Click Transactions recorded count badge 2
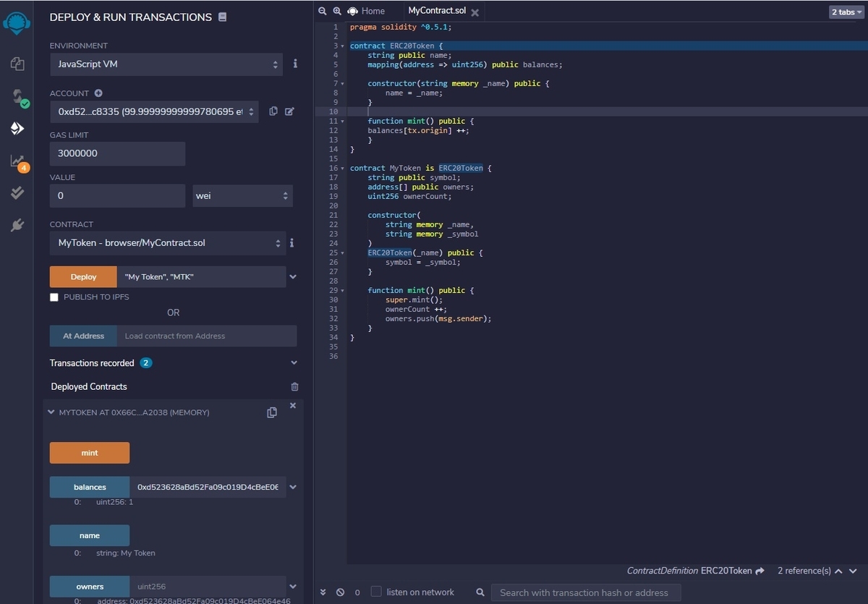The image size is (868, 604). (146, 363)
